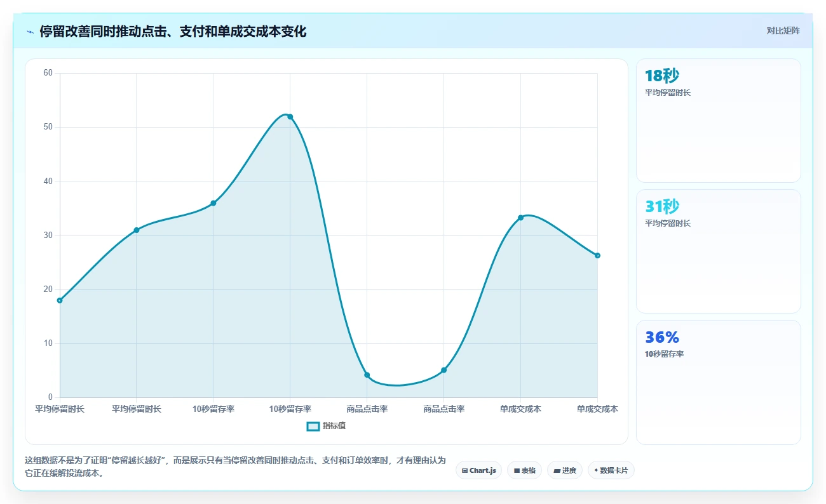
Task: Select the Chart.js chip
Action: tap(479, 470)
